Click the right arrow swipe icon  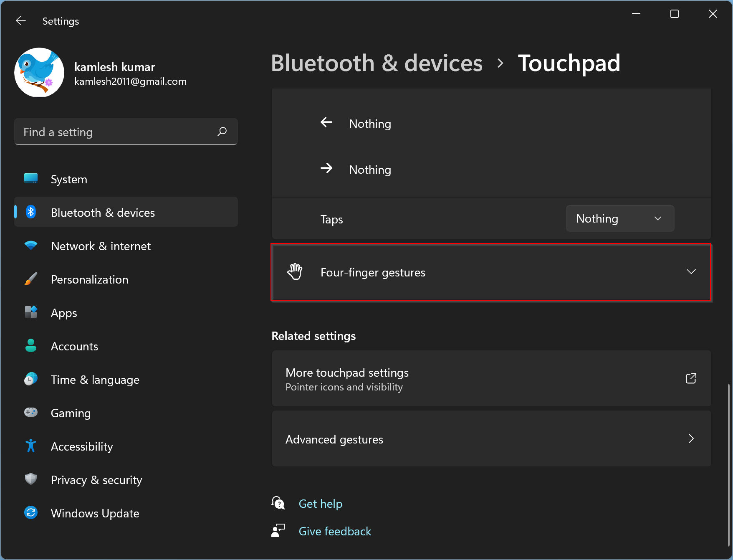point(326,168)
